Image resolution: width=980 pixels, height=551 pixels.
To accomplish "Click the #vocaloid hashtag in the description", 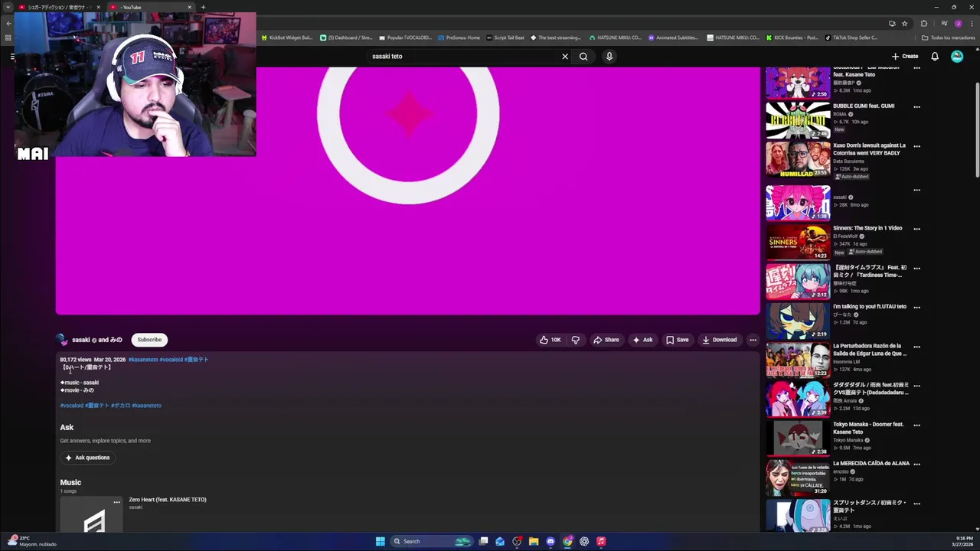I will tap(72, 406).
